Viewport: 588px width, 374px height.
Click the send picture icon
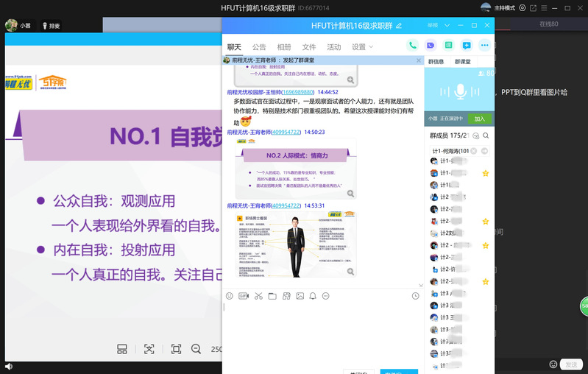(300, 296)
